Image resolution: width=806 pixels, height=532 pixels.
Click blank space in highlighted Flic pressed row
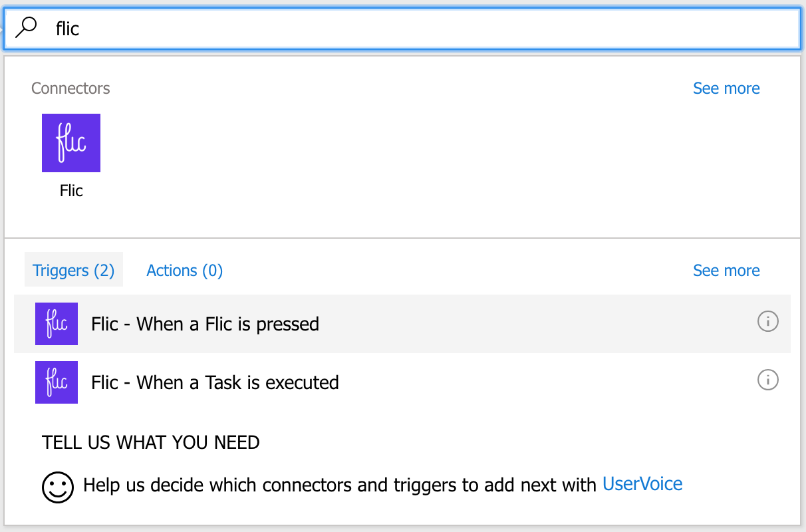(x=532, y=324)
